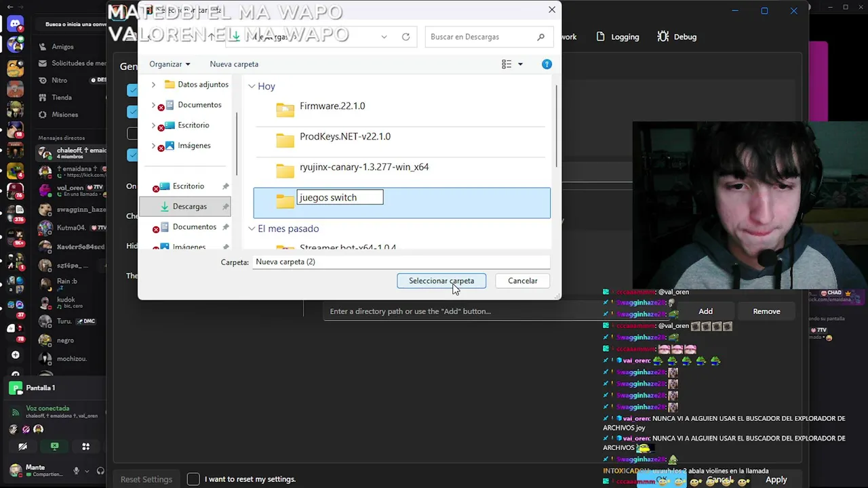
Task: Open mochizou. direct message
Action: click(72, 359)
